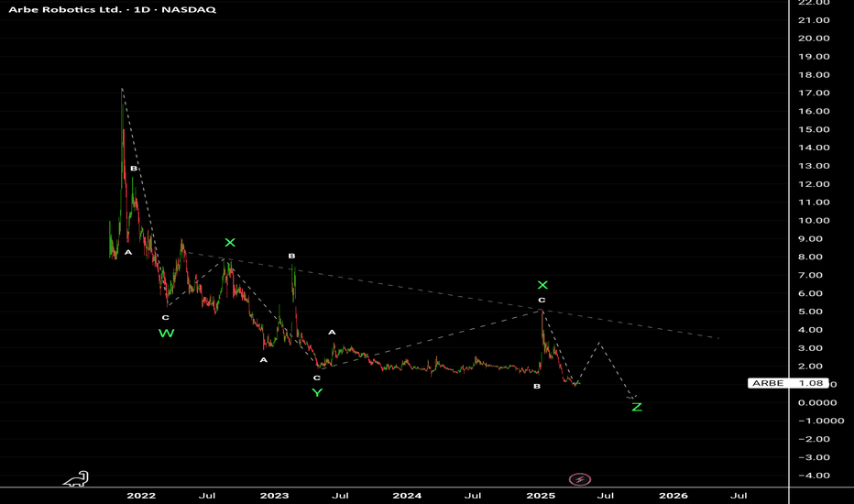
Task: Click the 0.0000 price axis label
Action: click(x=817, y=402)
